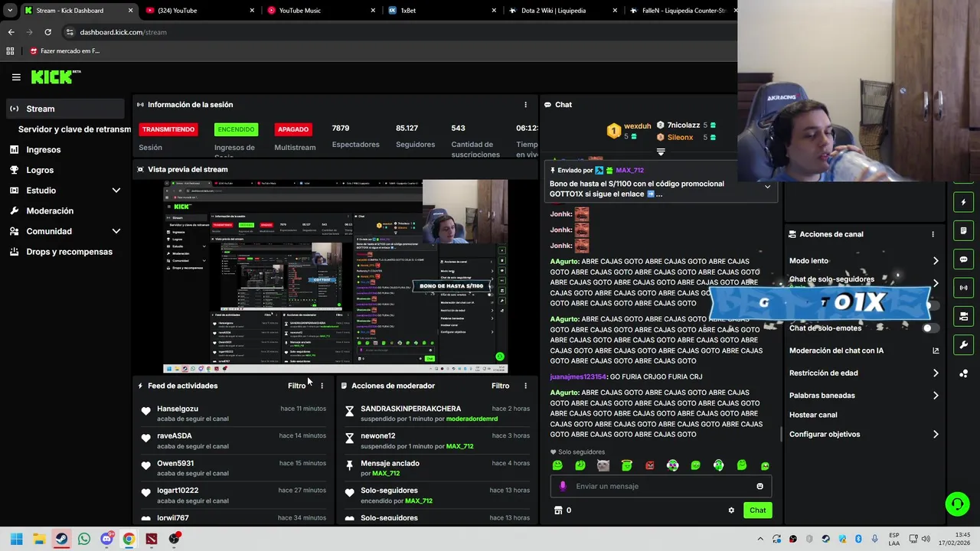This screenshot has width=980, height=551.
Task: Open Palabras baneadas arrow
Action: click(936, 396)
